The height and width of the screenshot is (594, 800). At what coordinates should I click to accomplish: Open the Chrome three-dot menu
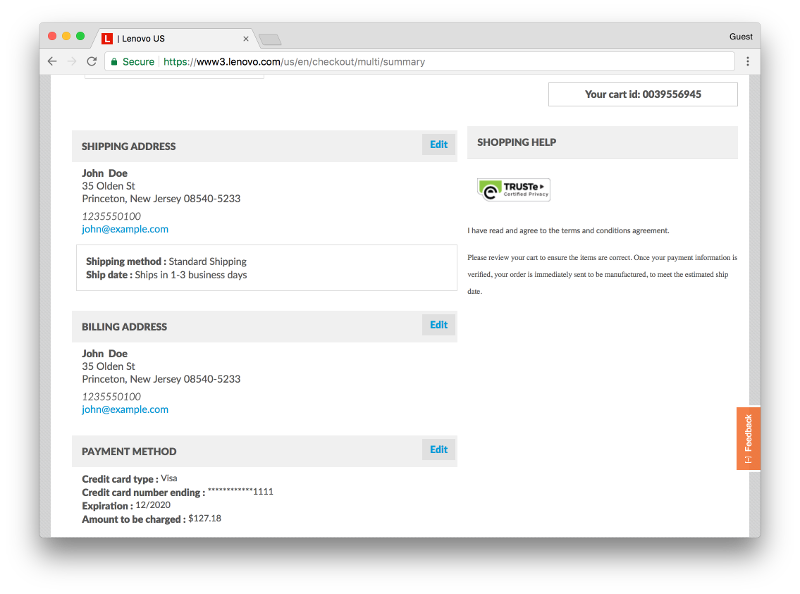747,61
